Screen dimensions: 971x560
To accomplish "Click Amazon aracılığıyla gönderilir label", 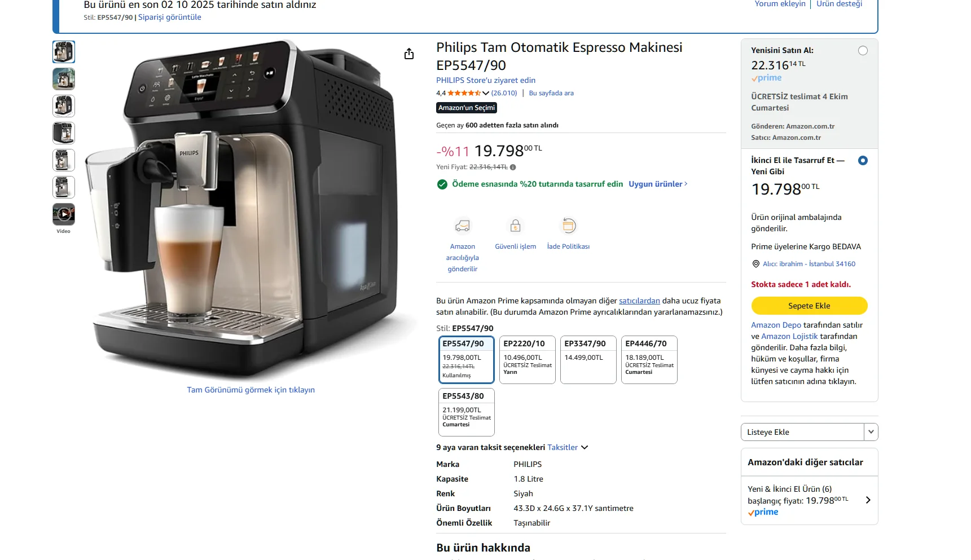I will pos(463,258).
